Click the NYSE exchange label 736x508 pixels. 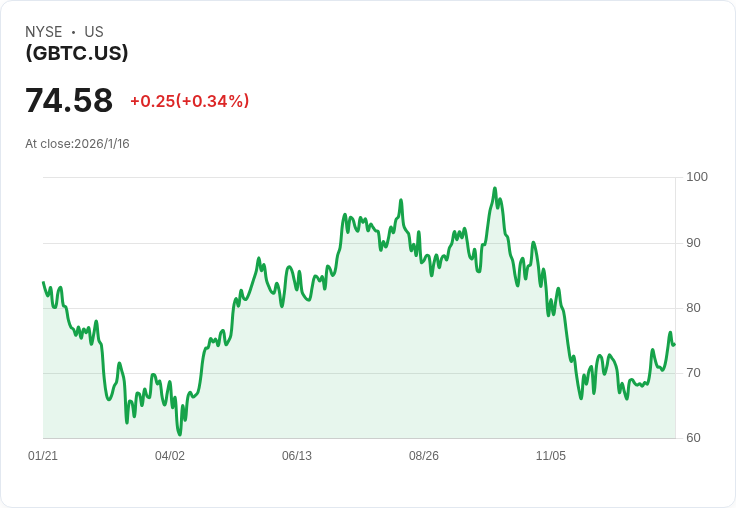(44, 32)
